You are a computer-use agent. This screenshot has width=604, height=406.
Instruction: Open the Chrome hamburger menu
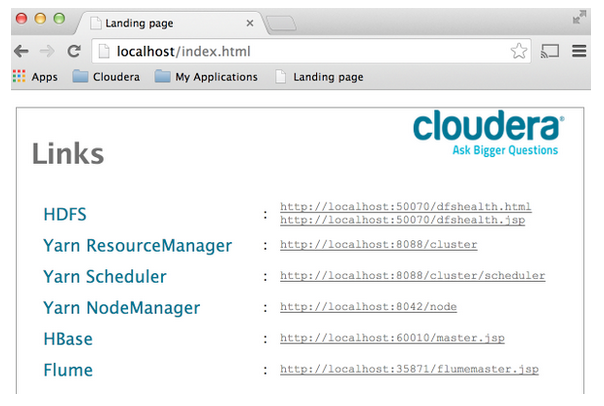pyautogui.click(x=579, y=50)
